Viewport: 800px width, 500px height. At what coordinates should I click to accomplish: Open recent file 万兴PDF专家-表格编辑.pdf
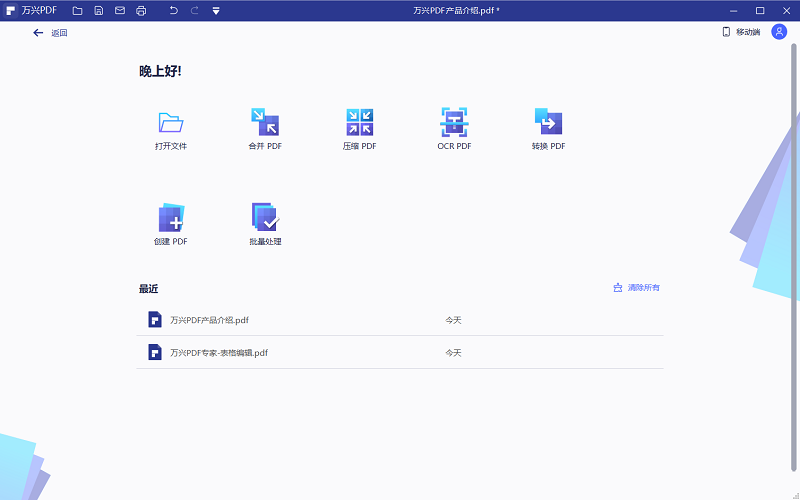tap(218, 352)
